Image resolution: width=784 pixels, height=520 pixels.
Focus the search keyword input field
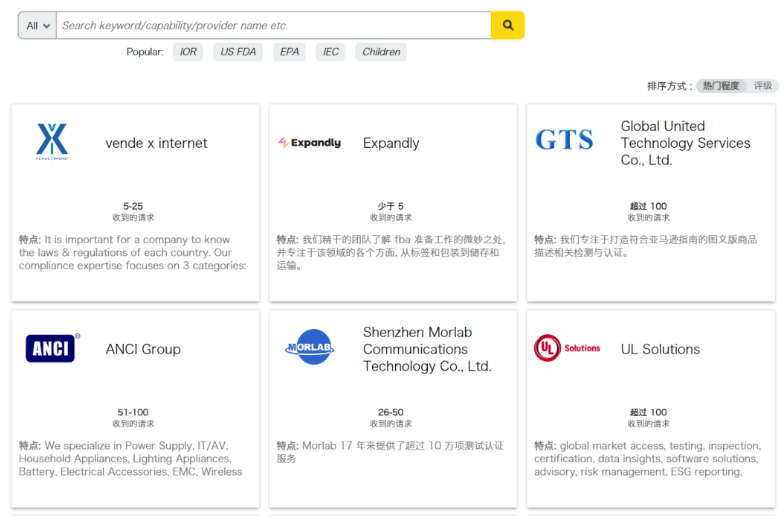pos(274,25)
